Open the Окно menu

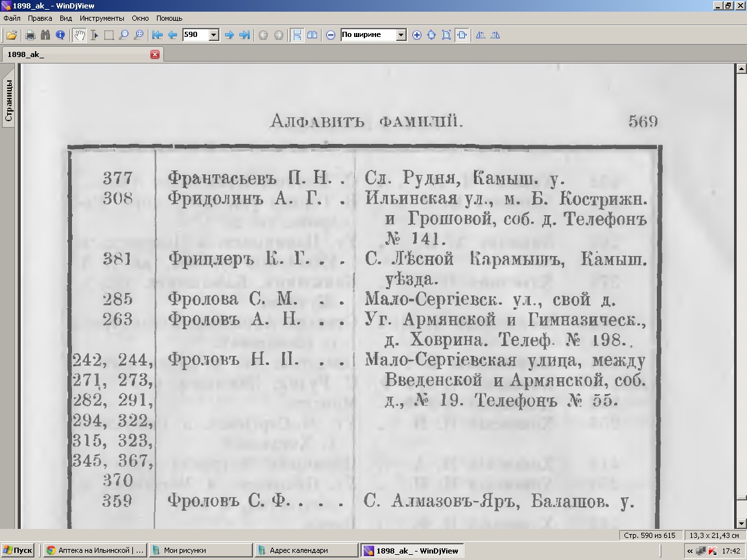click(140, 18)
